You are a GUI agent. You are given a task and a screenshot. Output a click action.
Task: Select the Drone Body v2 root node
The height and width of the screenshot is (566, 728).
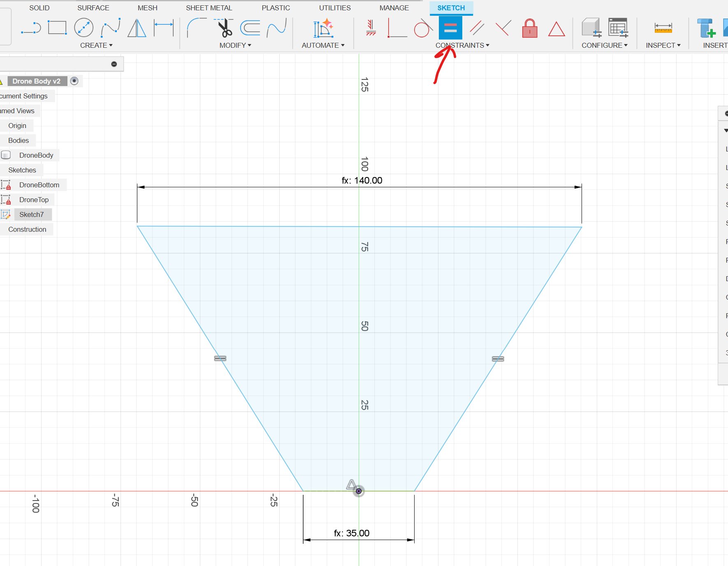click(x=37, y=81)
